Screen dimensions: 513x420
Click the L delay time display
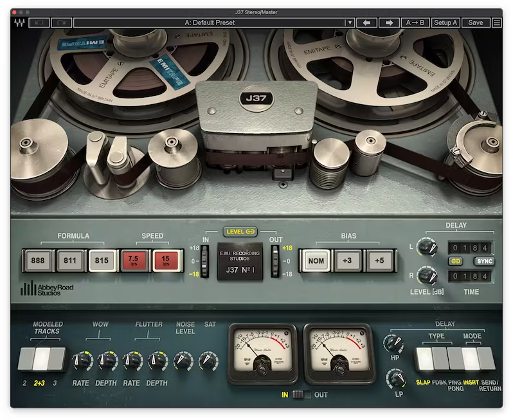[470, 248]
